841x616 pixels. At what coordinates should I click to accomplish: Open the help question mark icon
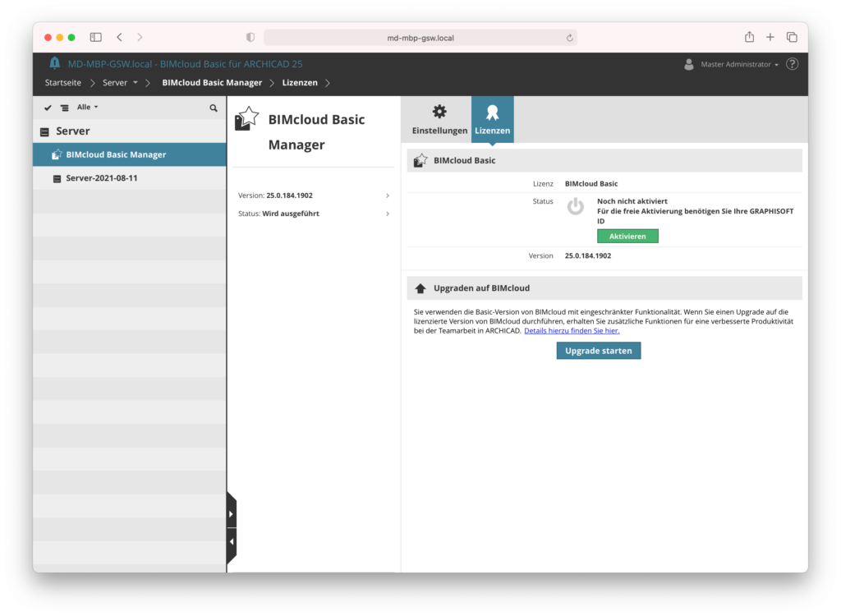coord(791,63)
